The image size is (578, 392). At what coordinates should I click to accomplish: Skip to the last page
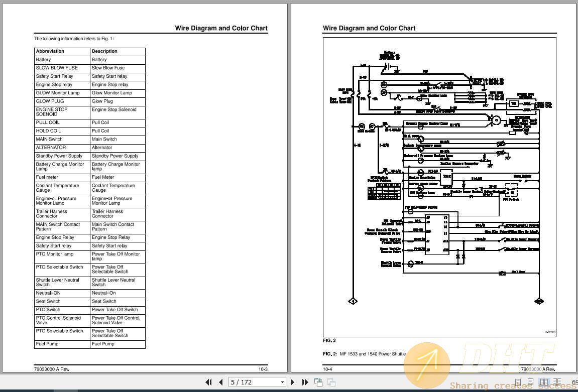[305, 382]
